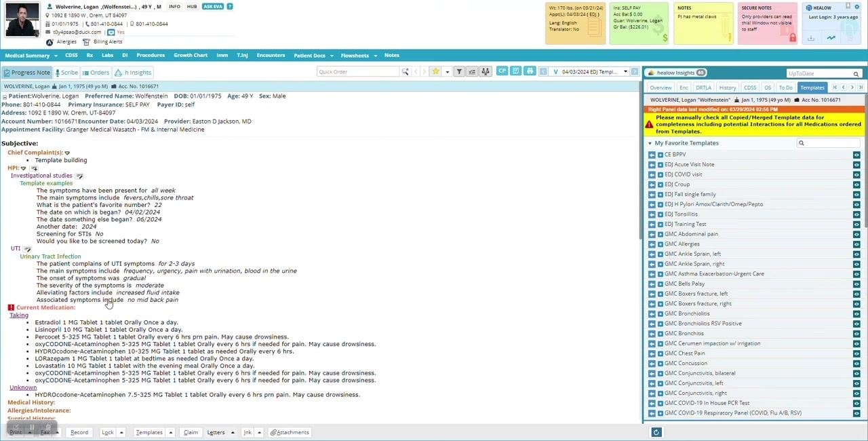
Task: Click the Billing Alerts icon
Action: tap(86, 42)
